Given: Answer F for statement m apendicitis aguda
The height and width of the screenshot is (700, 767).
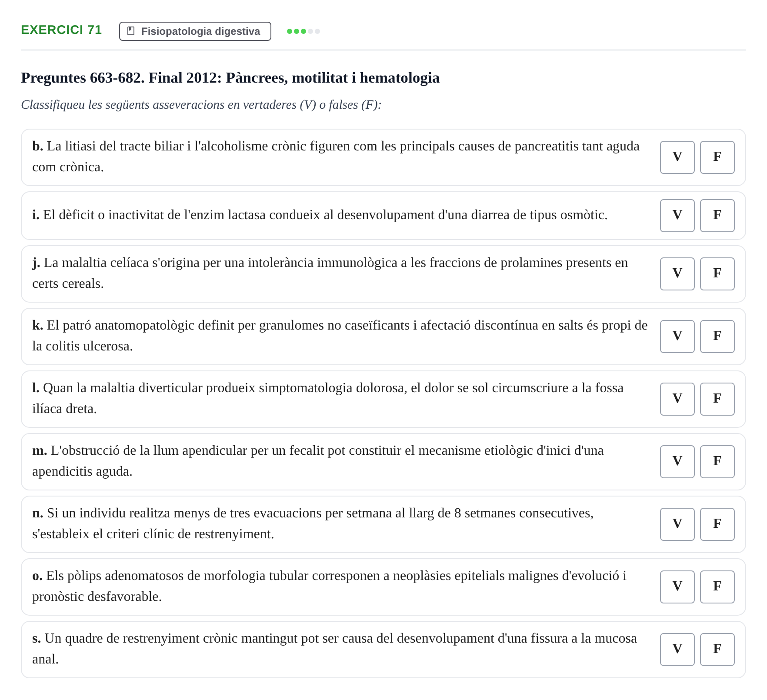Looking at the screenshot, I should 717,462.
